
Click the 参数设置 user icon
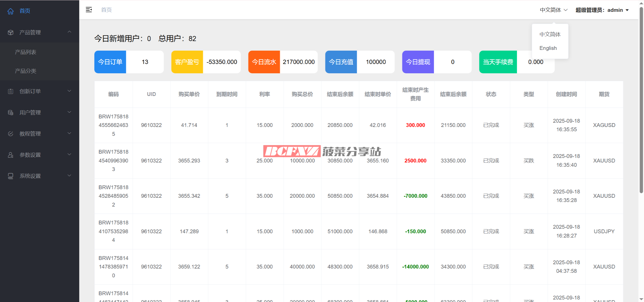tap(11, 155)
